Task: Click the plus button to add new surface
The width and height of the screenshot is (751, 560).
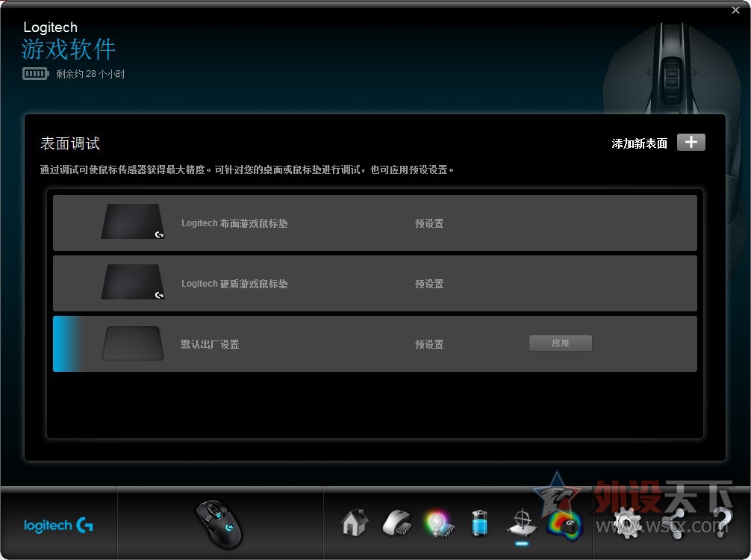Action: pos(691,143)
